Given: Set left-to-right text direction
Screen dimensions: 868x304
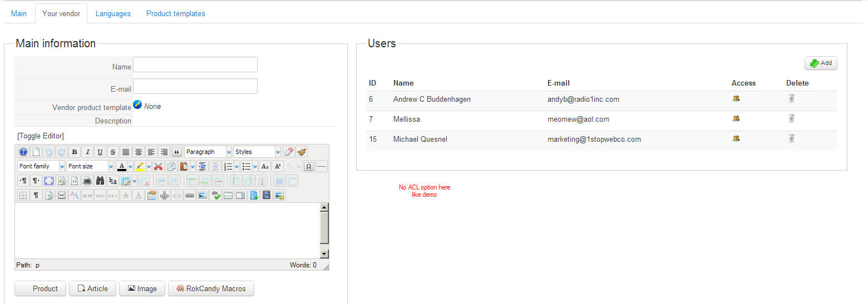Looking at the screenshot, I should [23, 181].
